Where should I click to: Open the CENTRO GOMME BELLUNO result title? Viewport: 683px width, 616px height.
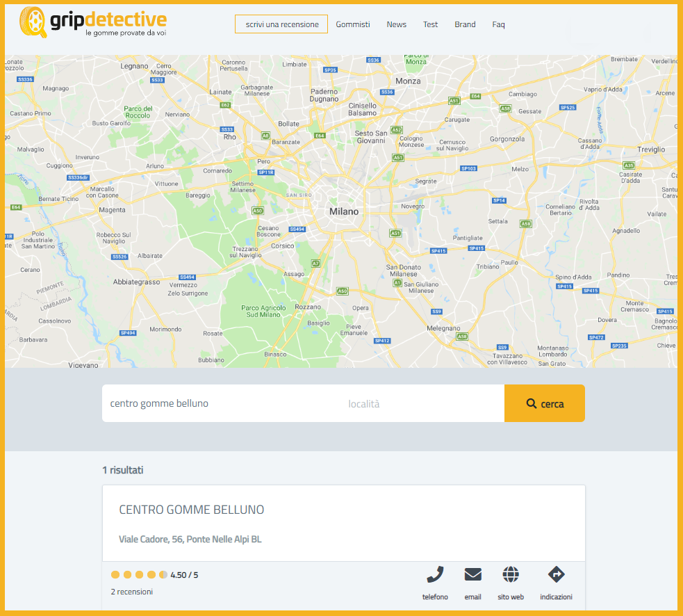(192, 510)
